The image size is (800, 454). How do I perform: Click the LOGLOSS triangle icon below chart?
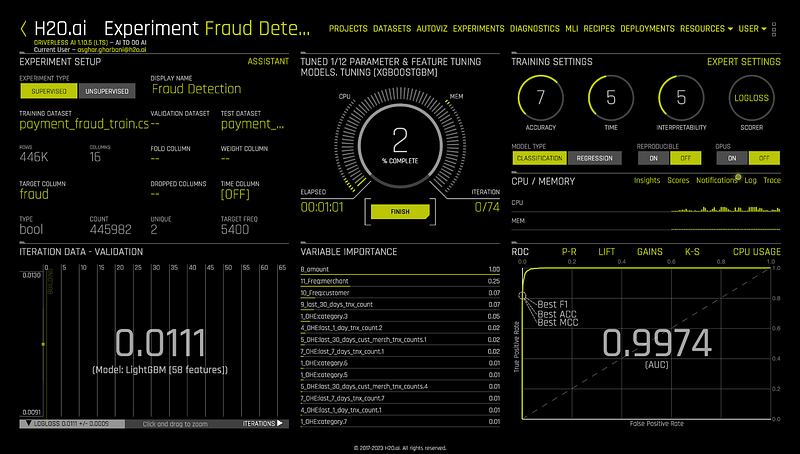click(29, 423)
